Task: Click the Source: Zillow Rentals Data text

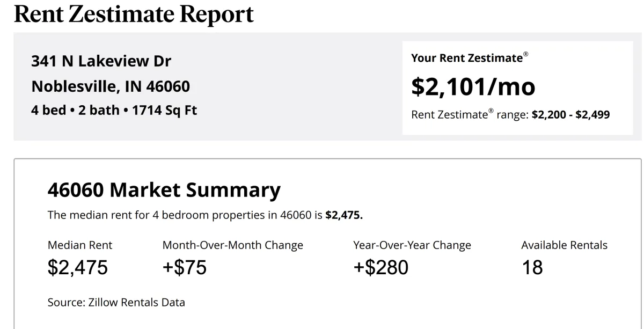Action: coord(116,302)
